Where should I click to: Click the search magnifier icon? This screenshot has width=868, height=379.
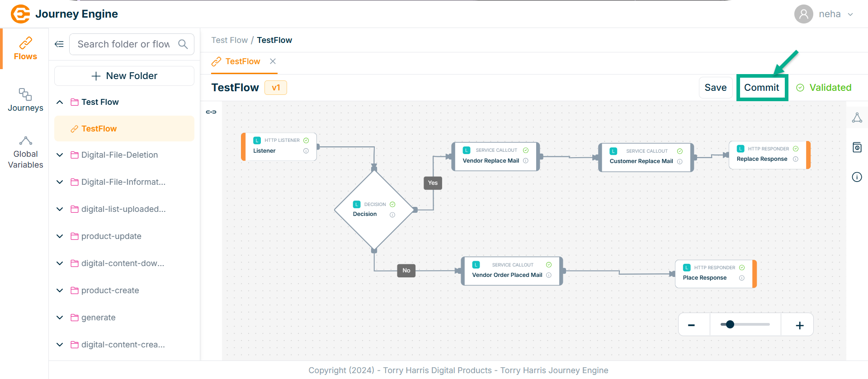click(x=183, y=44)
